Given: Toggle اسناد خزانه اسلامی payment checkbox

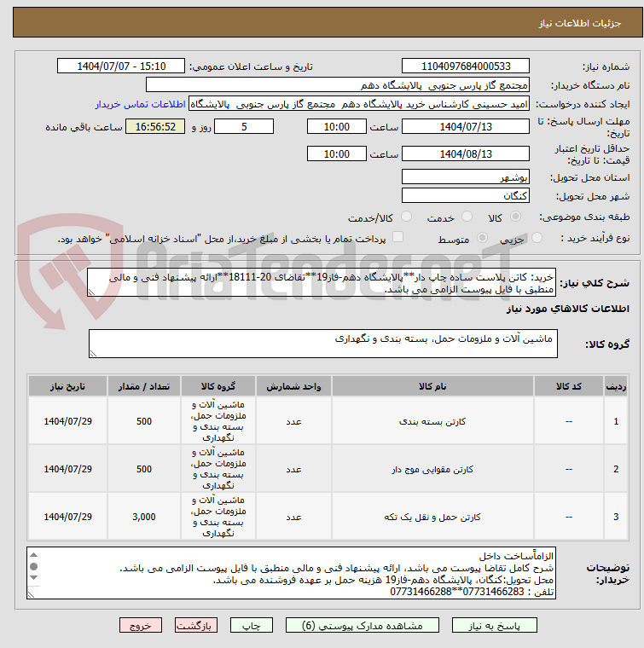Looking at the screenshot, I should coord(397,237).
